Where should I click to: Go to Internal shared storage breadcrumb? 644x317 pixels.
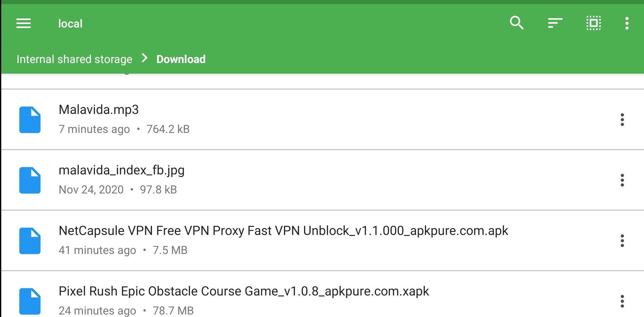(74, 59)
